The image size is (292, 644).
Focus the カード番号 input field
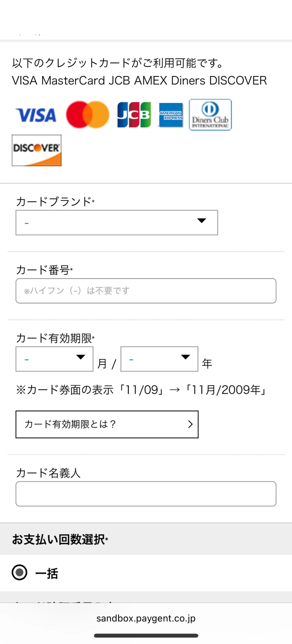pyautogui.click(x=146, y=291)
